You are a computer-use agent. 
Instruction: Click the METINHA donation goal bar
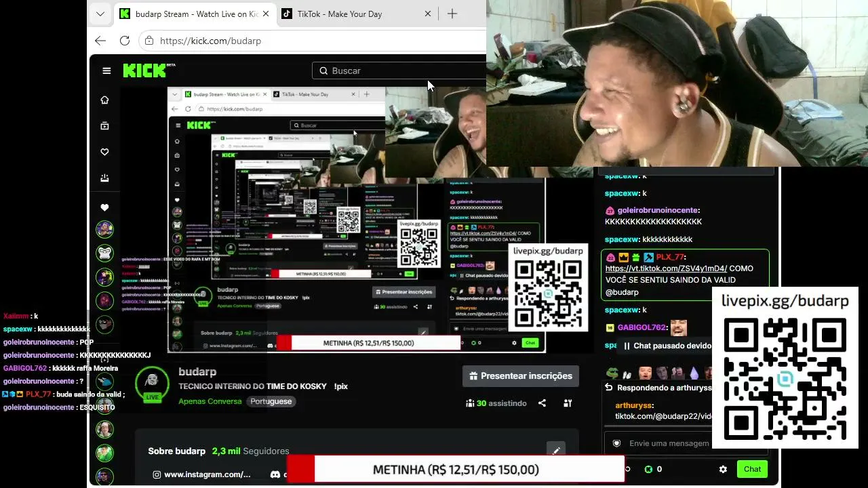456,469
